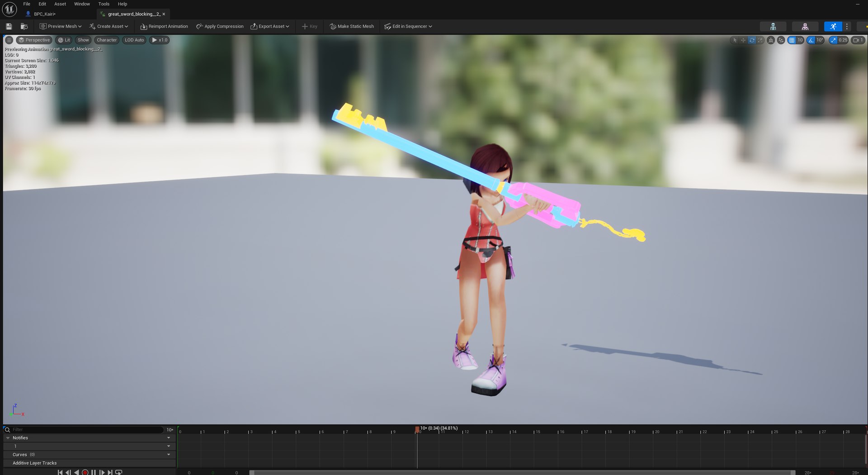The width and height of the screenshot is (868, 475).
Task: Toggle loop playback
Action: point(119,472)
